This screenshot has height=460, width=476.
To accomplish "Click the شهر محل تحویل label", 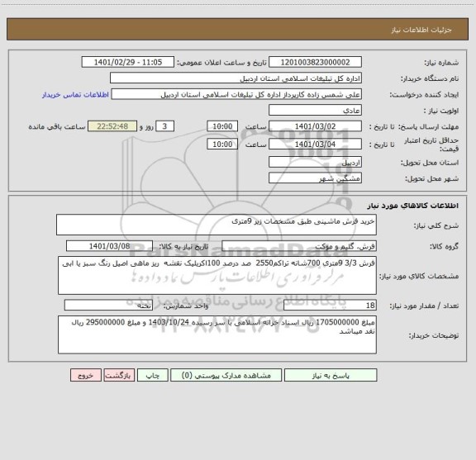I will (431, 178).
